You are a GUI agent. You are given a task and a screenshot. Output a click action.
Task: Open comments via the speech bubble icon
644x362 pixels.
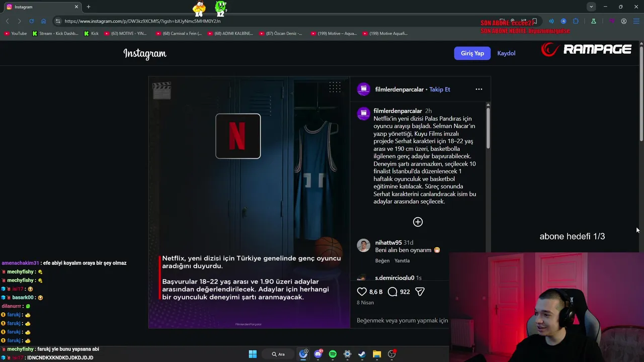point(392,292)
